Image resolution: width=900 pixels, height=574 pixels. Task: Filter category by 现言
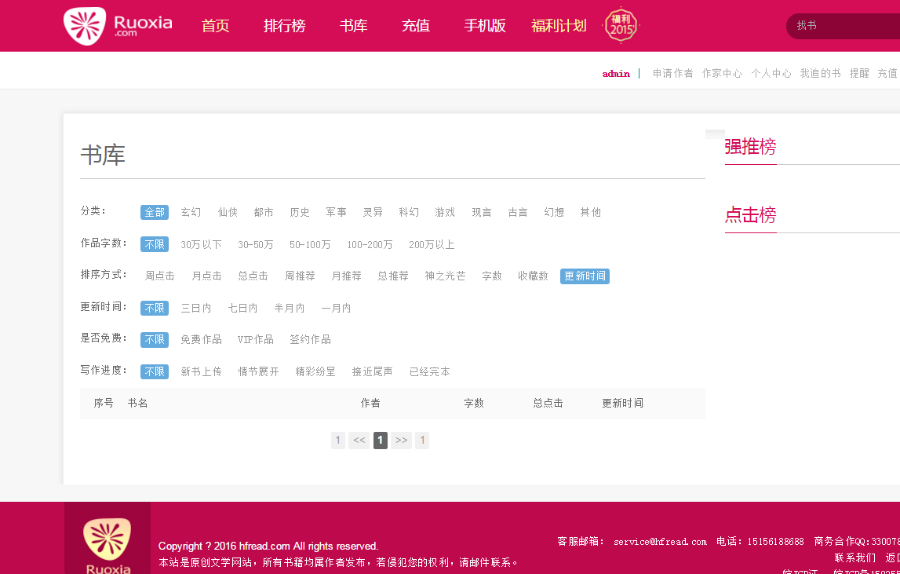click(482, 212)
